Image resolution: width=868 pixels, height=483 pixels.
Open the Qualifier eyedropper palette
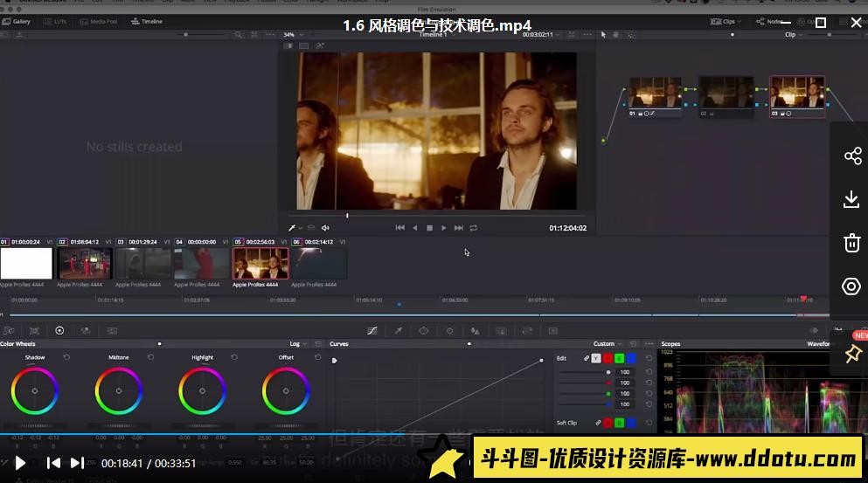[398, 331]
